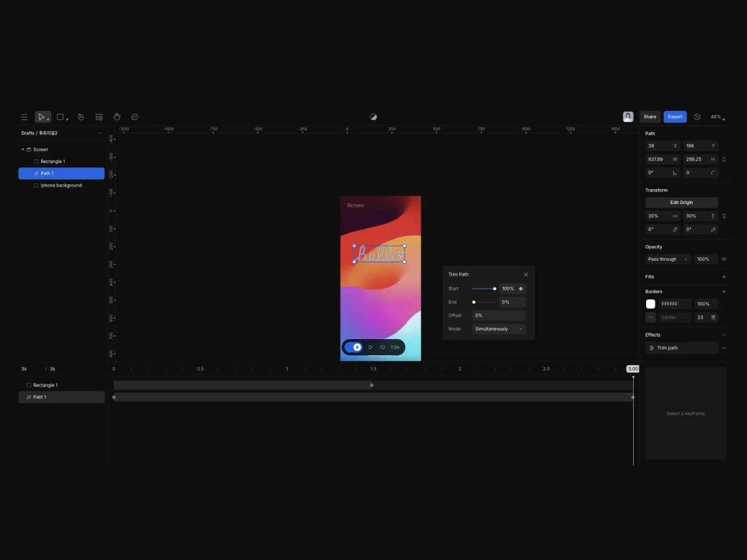Click the End 0% value field
Image resolution: width=747 pixels, height=560 pixels.
coord(513,302)
